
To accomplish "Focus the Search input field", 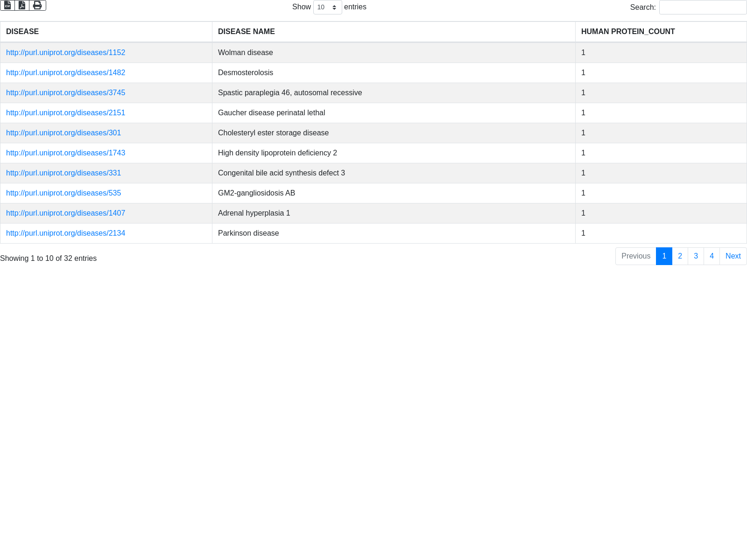I will point(703,7).
